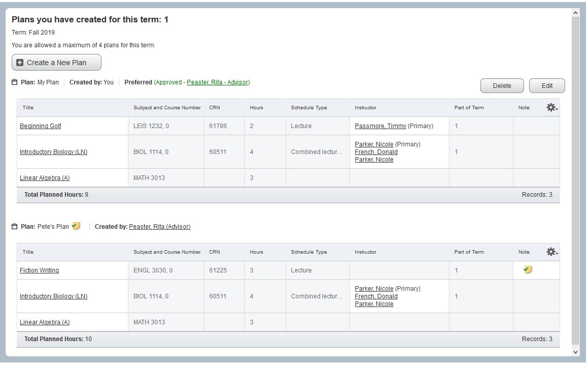The image size is (588, 366).
Task: Open the settings gear menu on My Plan table
Action: 550,107
